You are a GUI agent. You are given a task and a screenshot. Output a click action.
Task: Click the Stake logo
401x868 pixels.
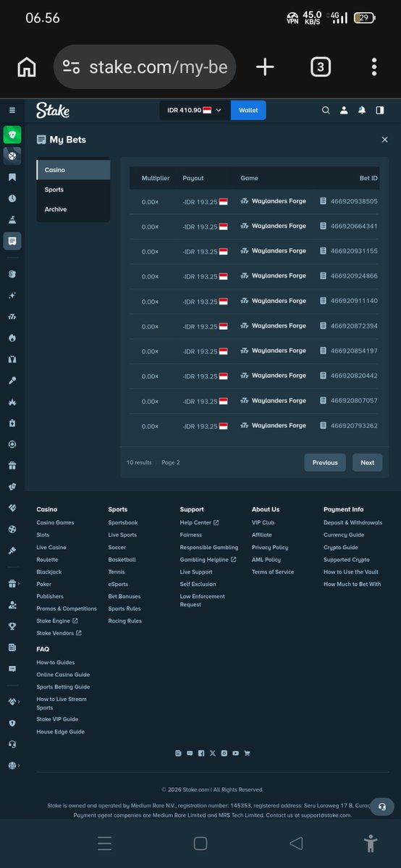pos(53,110)
